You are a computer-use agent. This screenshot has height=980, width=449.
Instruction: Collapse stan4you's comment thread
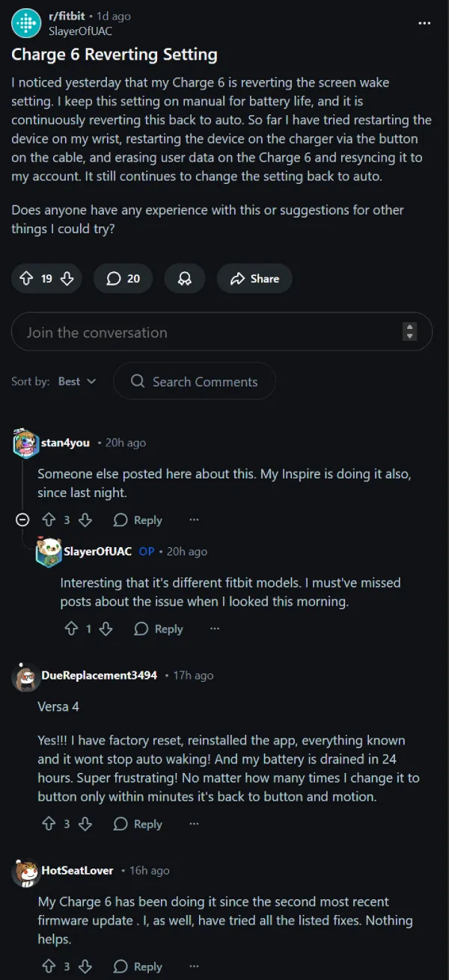(23, 520)
